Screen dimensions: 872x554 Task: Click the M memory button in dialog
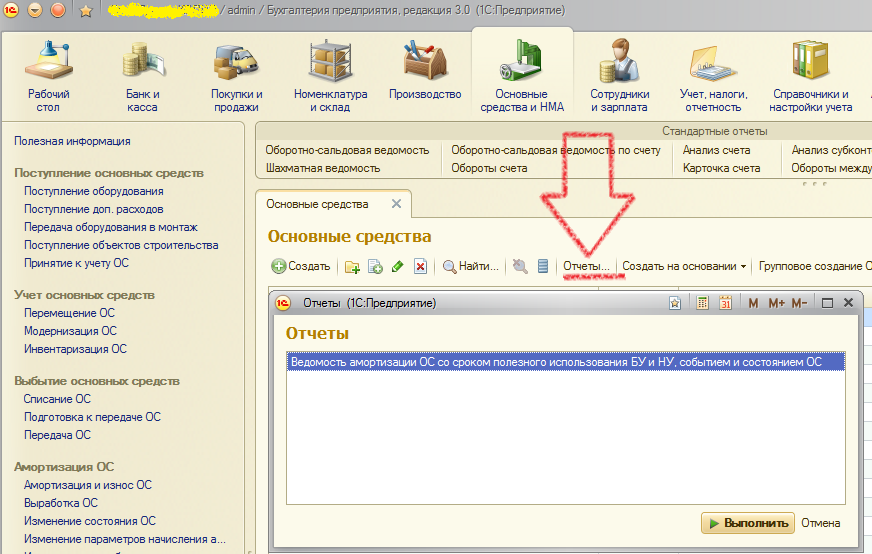(753, 303)
